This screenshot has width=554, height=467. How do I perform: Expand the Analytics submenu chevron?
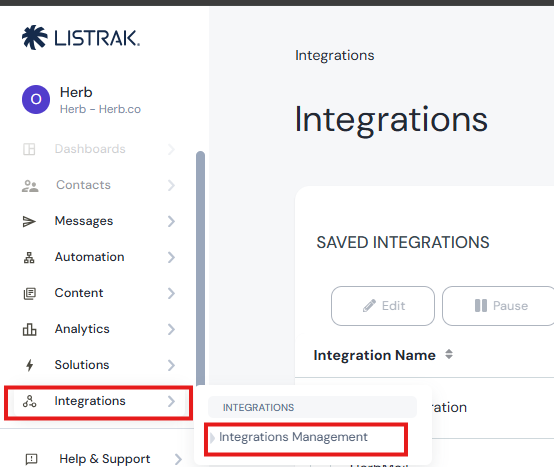(171, 329)
